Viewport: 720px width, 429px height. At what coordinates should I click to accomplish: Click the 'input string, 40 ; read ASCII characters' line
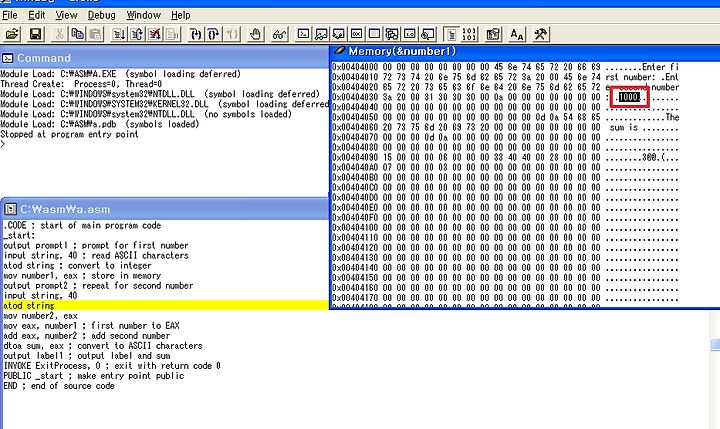tap(96, 255)
